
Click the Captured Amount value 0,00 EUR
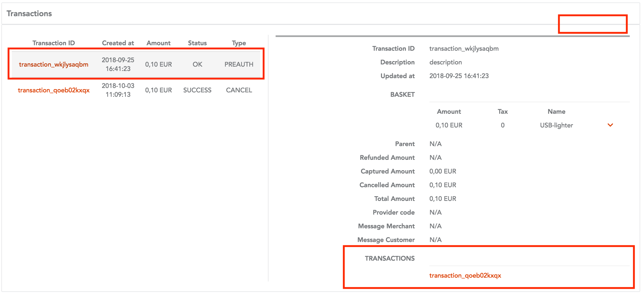click(x=443, y=171)
